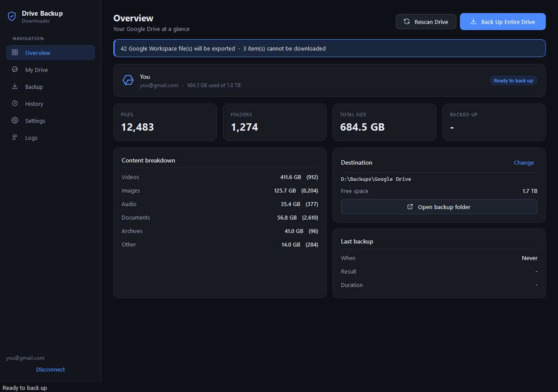
Task: Open the My Drive navigation item
Action: tap(51, 70)
